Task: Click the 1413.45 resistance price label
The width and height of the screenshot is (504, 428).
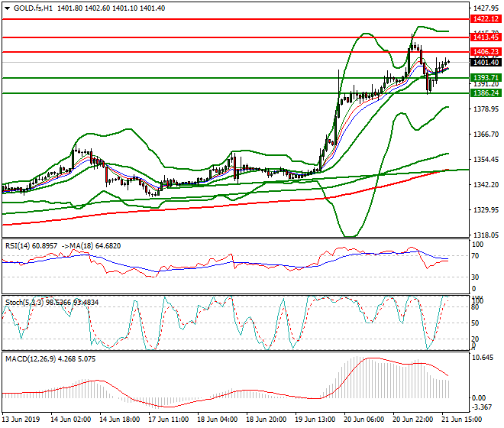Action: point(486,37)
